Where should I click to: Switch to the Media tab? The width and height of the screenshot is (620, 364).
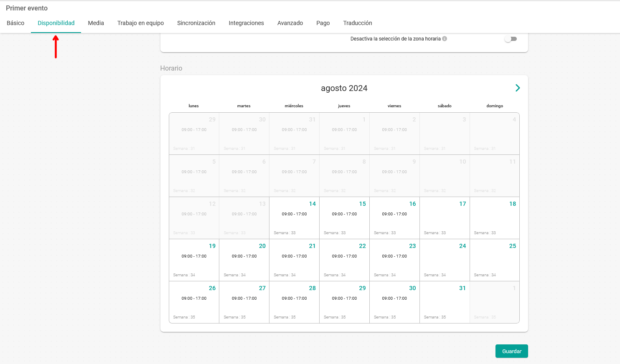point(96,23)
